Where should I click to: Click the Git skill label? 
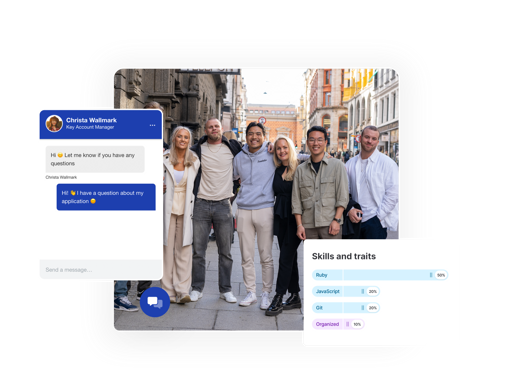tap(319, 308)
